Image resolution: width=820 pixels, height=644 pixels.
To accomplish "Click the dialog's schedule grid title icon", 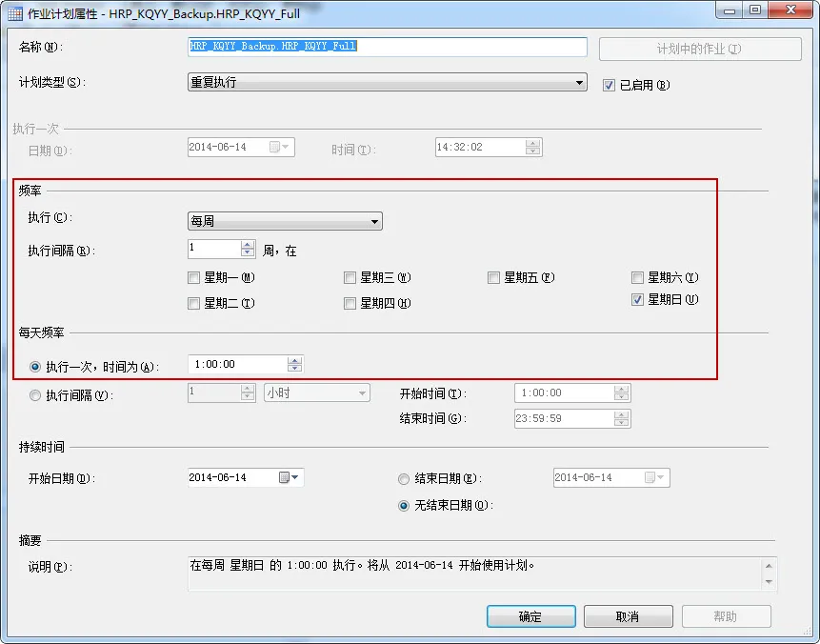I will [x=14, y=13].
